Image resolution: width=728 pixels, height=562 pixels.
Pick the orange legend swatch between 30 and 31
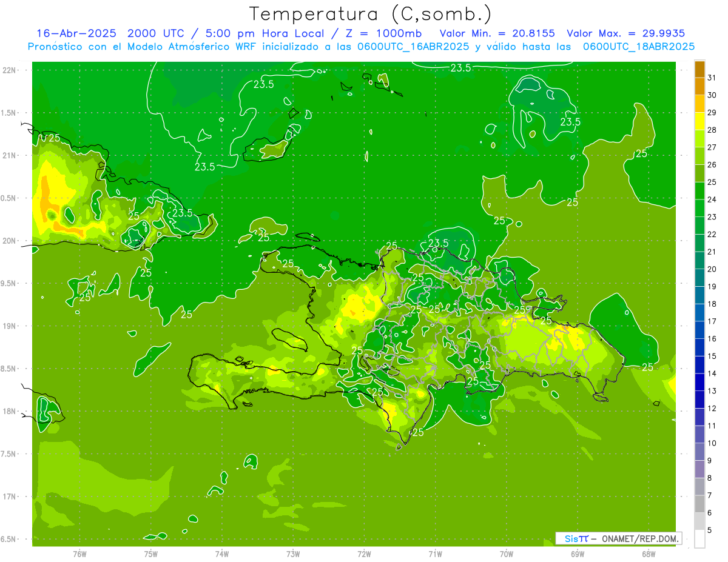click(699, 86)
